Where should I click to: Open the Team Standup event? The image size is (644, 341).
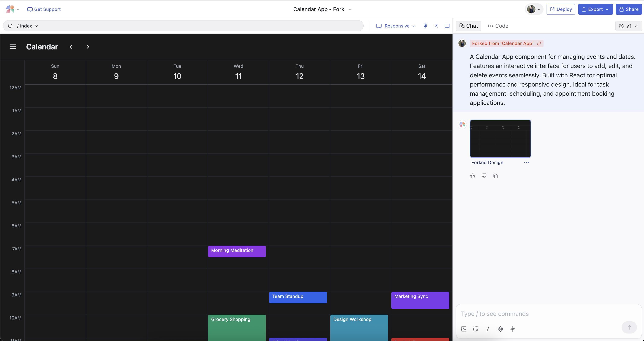click(298, 297)
